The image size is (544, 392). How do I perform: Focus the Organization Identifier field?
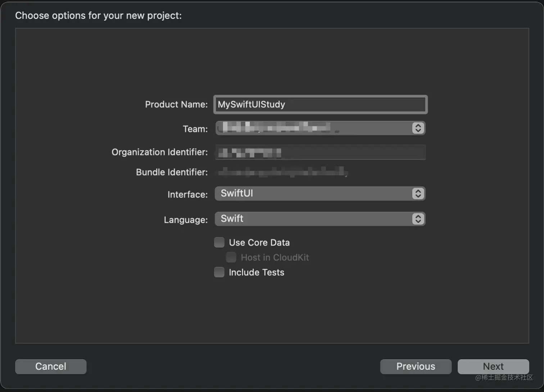click(320, 152)
